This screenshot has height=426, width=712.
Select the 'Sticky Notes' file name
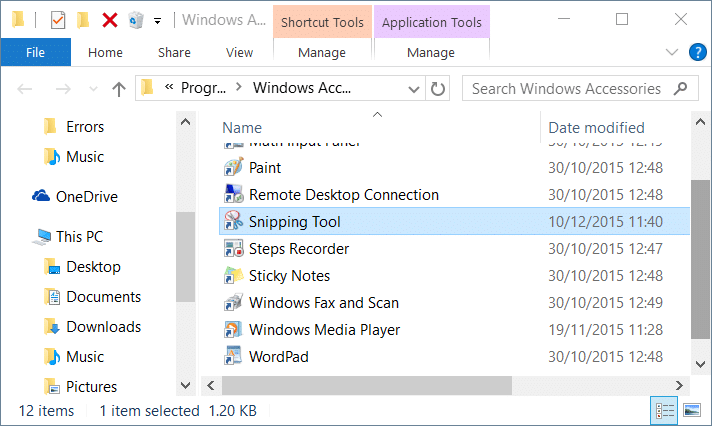click(x=289, y=276)
